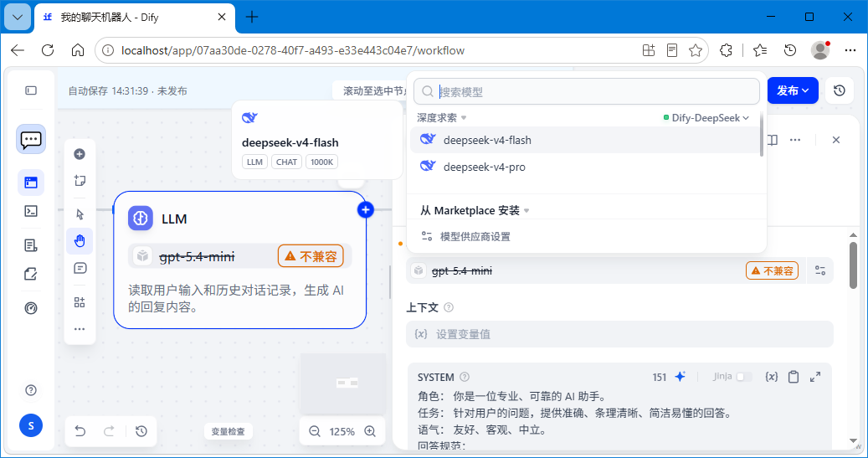
Task: Copy the SYSTEM prompt content
Action: [x=794, y=377]
